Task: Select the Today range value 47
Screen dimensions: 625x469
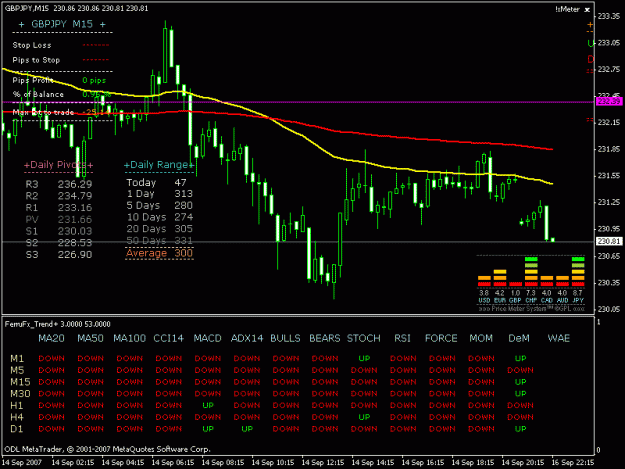Action: tap(181, 182)
